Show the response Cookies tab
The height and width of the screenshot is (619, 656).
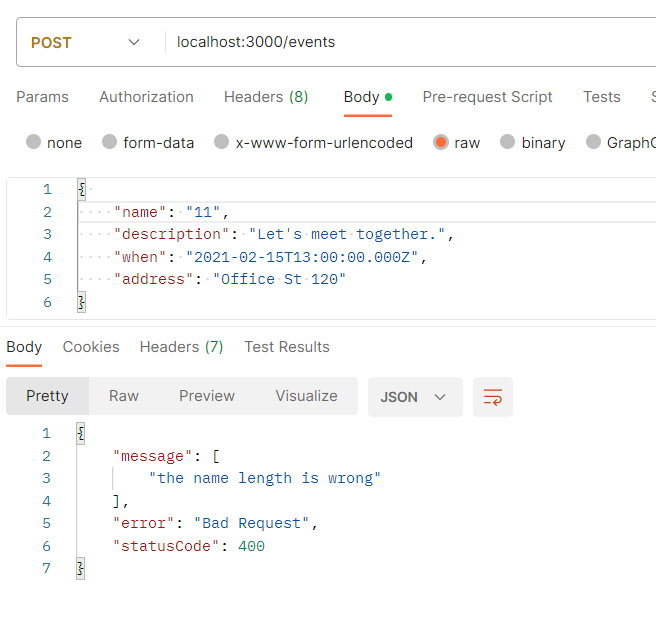[91, 347]
